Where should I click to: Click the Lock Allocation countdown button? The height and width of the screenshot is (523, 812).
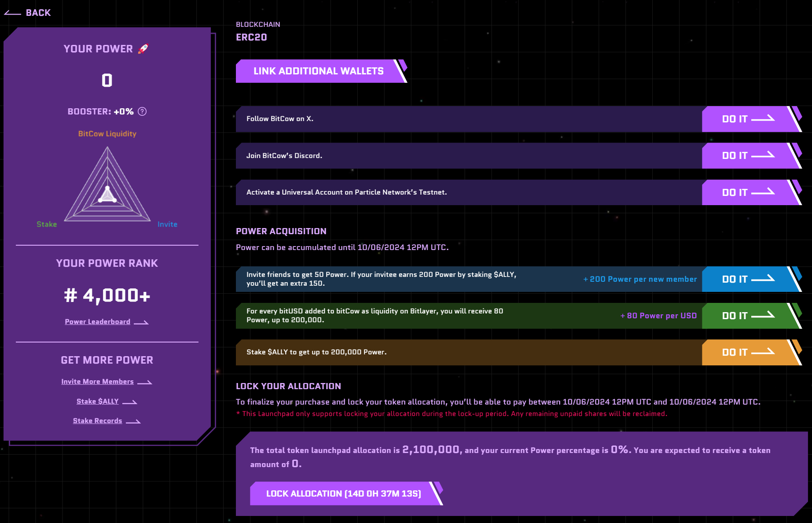coord(346,494)
